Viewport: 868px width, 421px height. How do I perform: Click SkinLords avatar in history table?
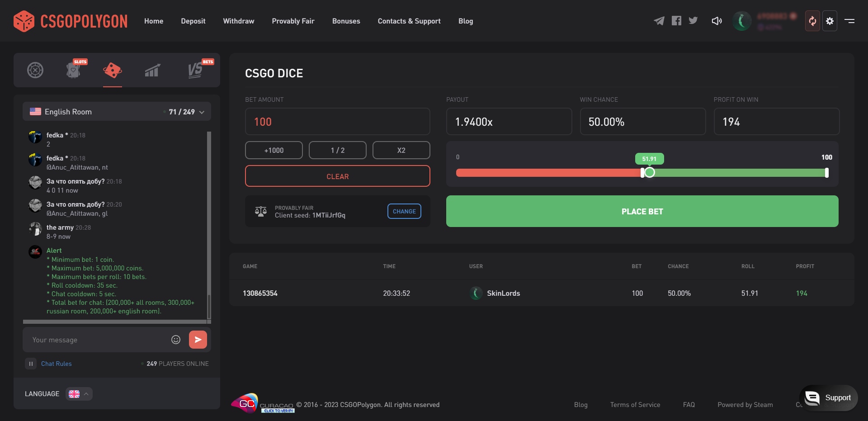tap(476, 293)
